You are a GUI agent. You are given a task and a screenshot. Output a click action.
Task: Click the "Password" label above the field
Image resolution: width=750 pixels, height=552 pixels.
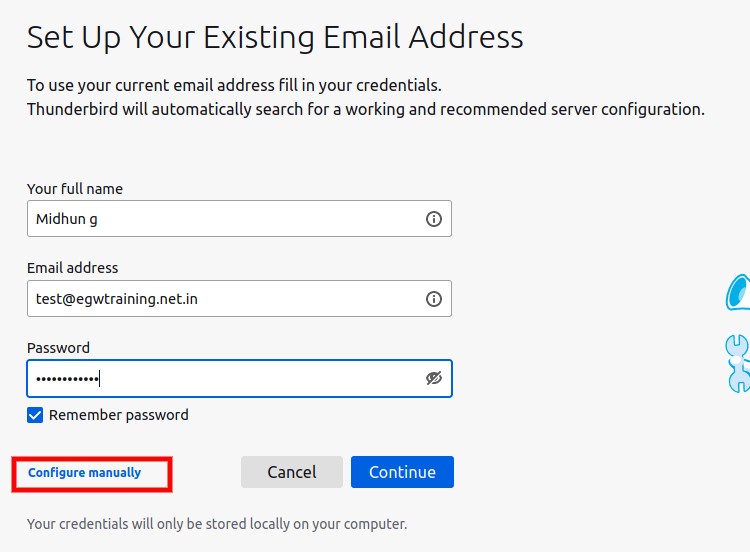58,348
